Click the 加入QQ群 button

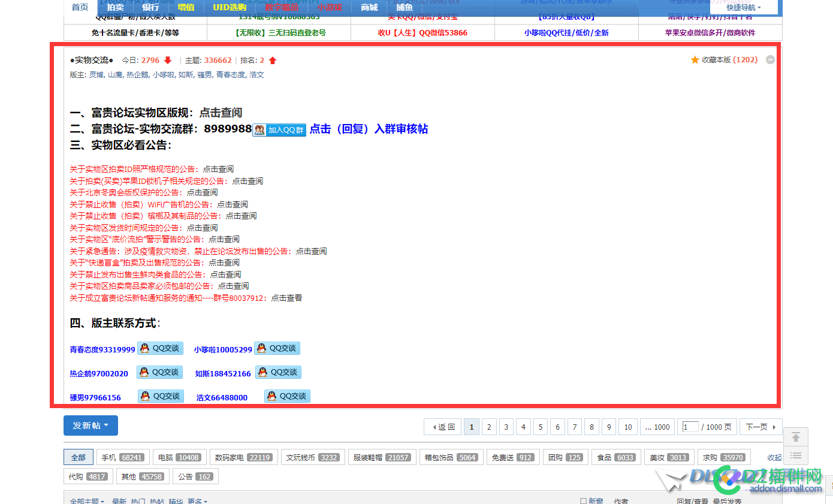(x=279, y=130)
